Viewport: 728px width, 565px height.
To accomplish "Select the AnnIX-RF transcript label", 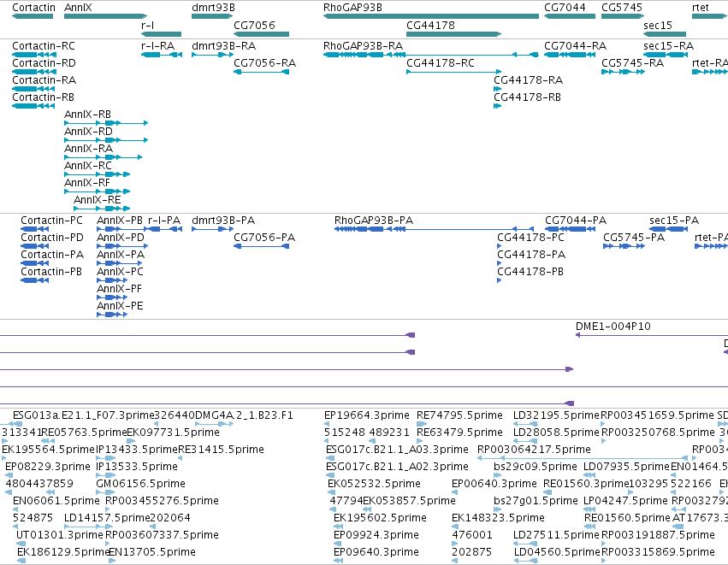I will 86,183.
